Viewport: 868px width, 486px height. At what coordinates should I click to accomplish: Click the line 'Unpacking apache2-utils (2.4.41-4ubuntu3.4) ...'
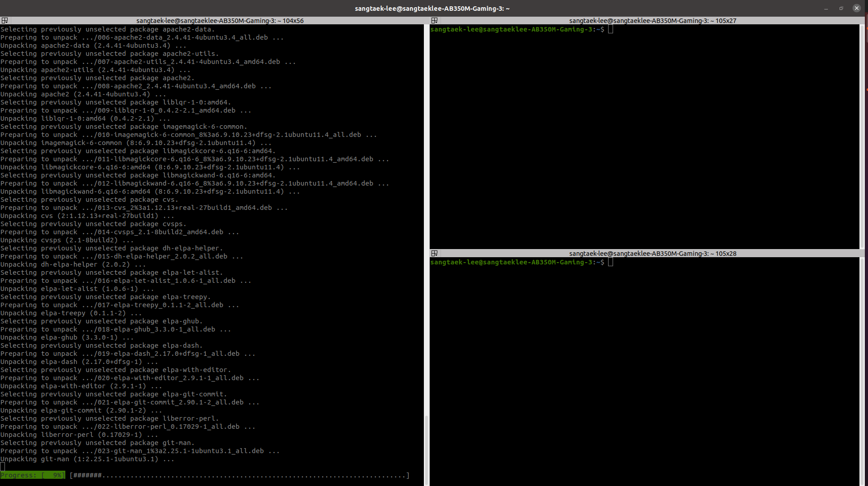coord(95,70)
